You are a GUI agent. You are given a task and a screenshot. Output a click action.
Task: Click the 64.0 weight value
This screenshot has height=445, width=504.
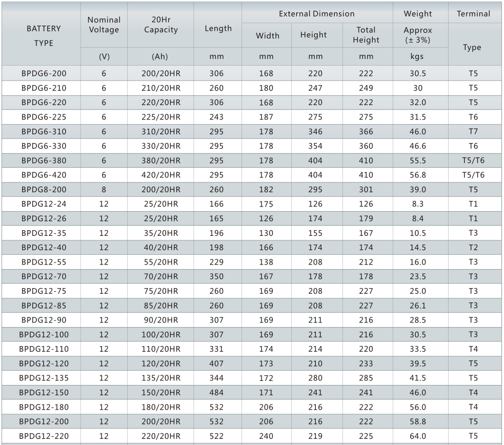click(x=418, y=436)
